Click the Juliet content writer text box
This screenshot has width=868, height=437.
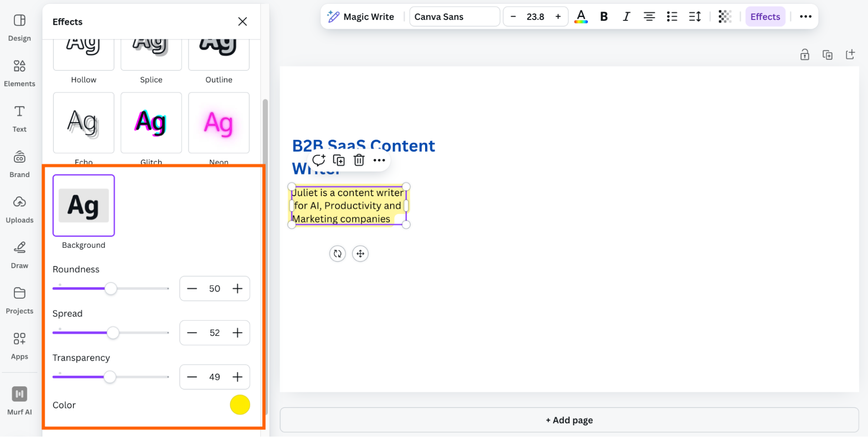point(348,206)
